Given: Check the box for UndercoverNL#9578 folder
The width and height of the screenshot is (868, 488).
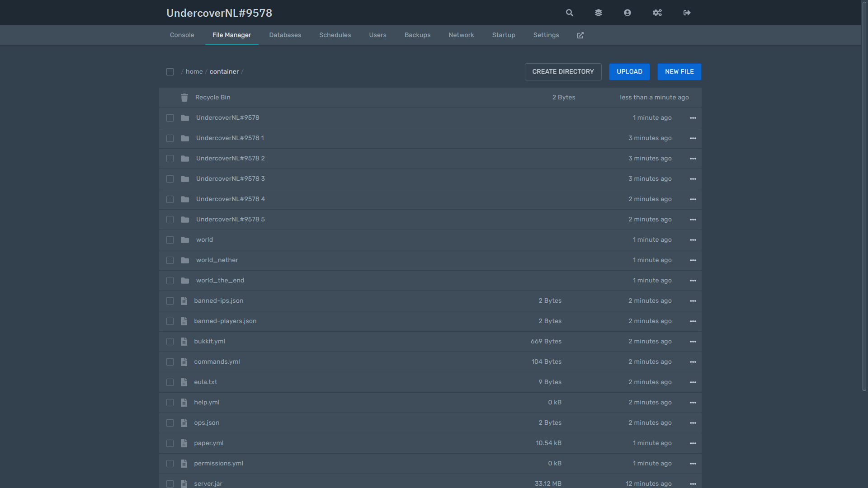Looking at the screenshot, I should (170, 118).
